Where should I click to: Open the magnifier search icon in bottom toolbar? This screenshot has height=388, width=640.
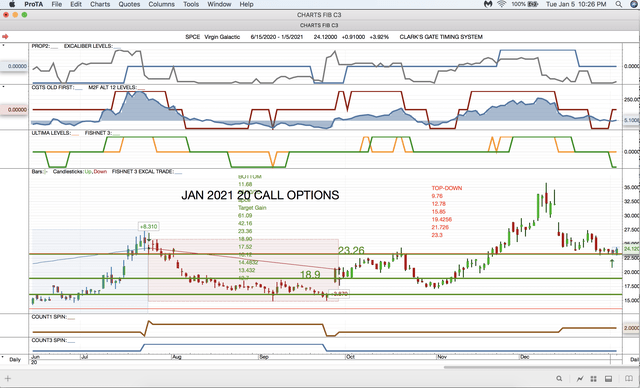coord(559,379)
